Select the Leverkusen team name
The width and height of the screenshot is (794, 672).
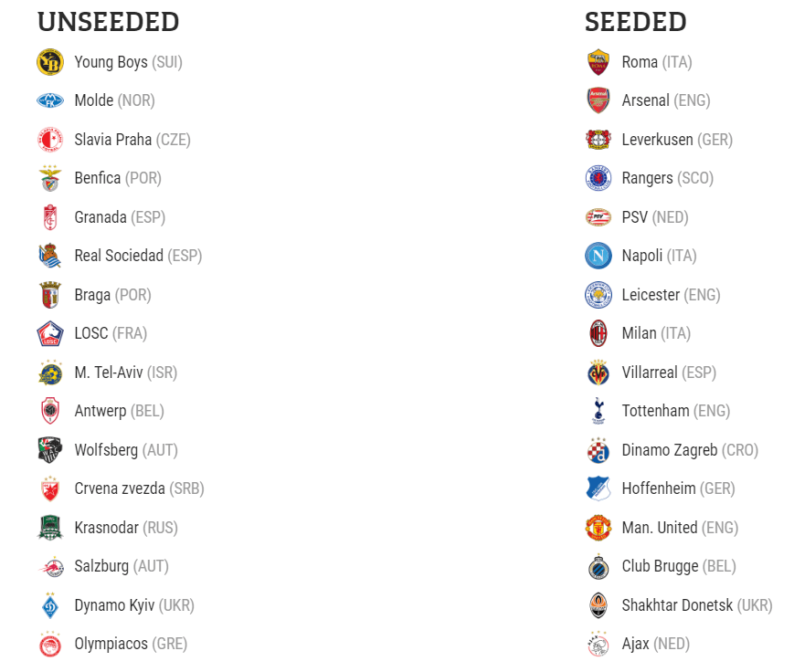tap(657, 140)
